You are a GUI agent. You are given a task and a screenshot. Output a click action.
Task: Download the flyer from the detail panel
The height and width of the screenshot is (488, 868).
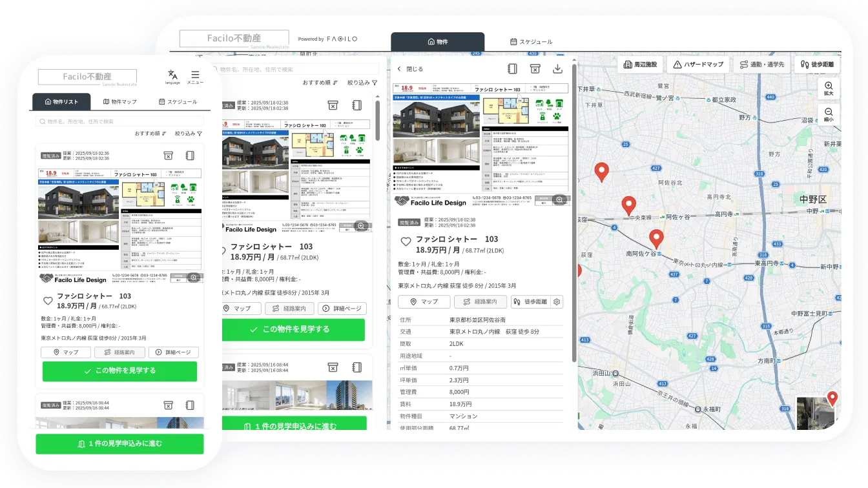click(558, 69)
